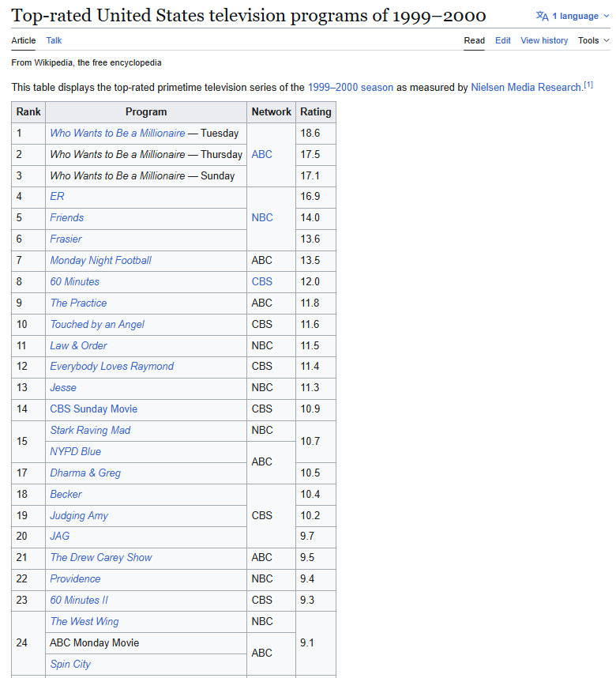Open The Practice link

[x=78, y=303]
